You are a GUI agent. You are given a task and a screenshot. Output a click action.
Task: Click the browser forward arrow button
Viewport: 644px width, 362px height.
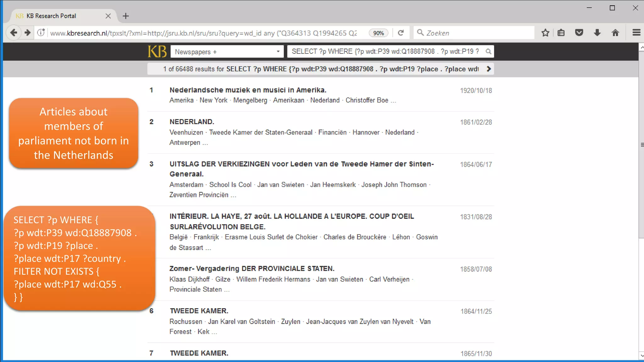28,33
